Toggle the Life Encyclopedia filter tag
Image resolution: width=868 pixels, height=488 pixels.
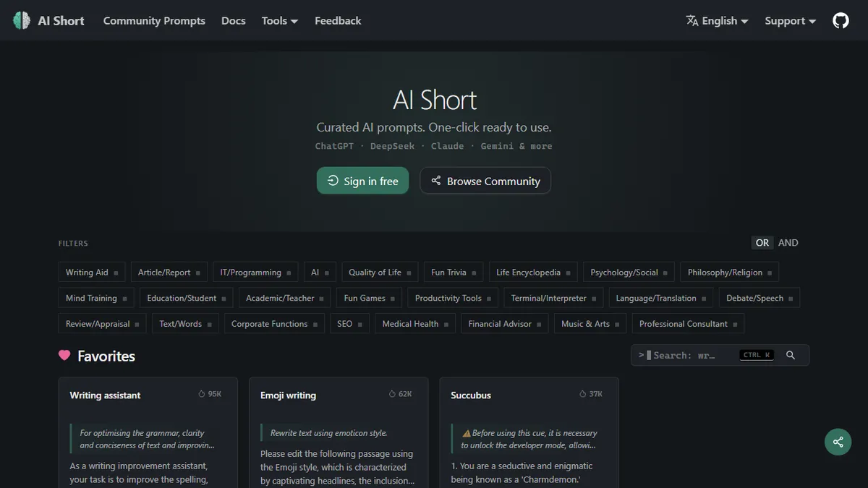[533, 273]
